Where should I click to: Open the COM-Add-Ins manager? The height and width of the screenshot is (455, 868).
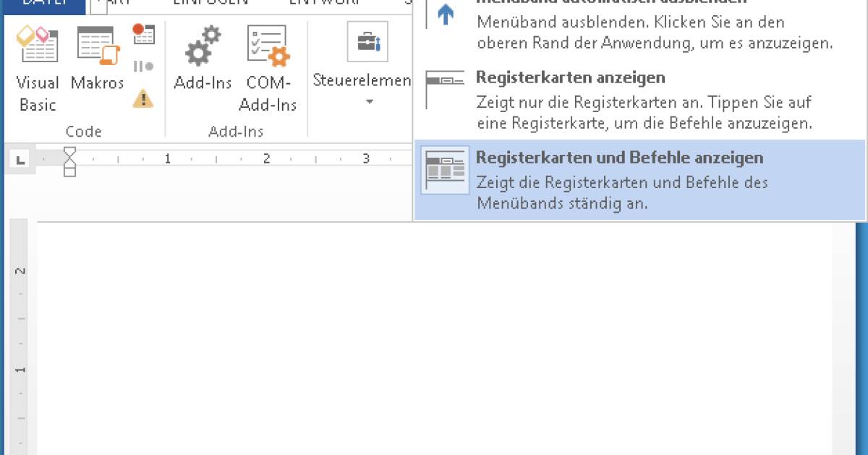pos(268,66)
